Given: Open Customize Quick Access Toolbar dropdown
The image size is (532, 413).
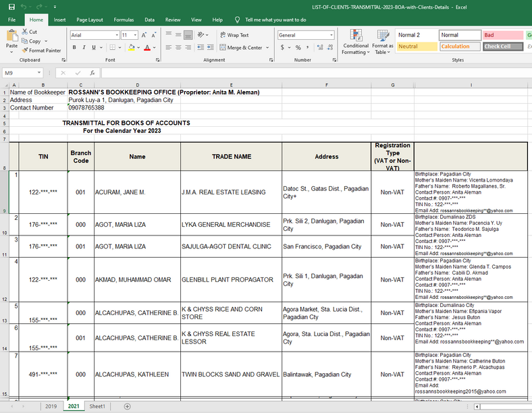Looking at the screenshot, I should click(x=55, y=7).
